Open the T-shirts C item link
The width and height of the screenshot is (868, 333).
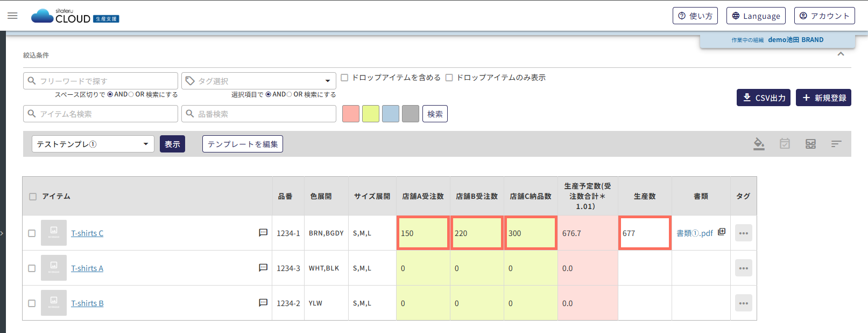[87, 233]
